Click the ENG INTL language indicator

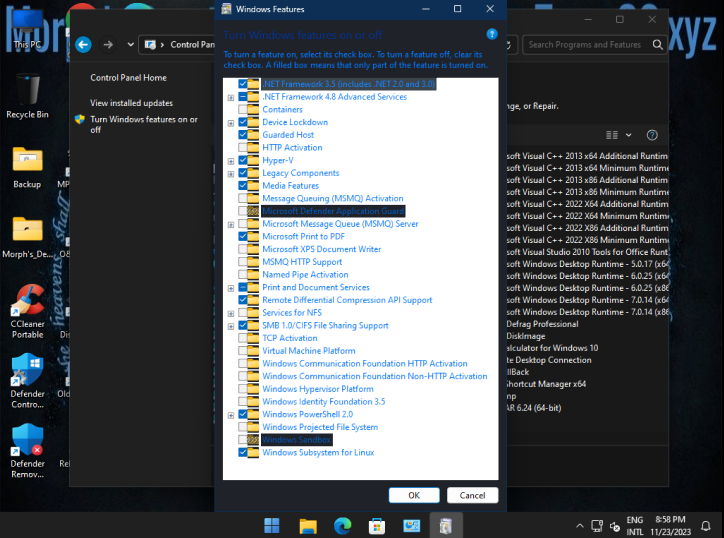[635, 526]
